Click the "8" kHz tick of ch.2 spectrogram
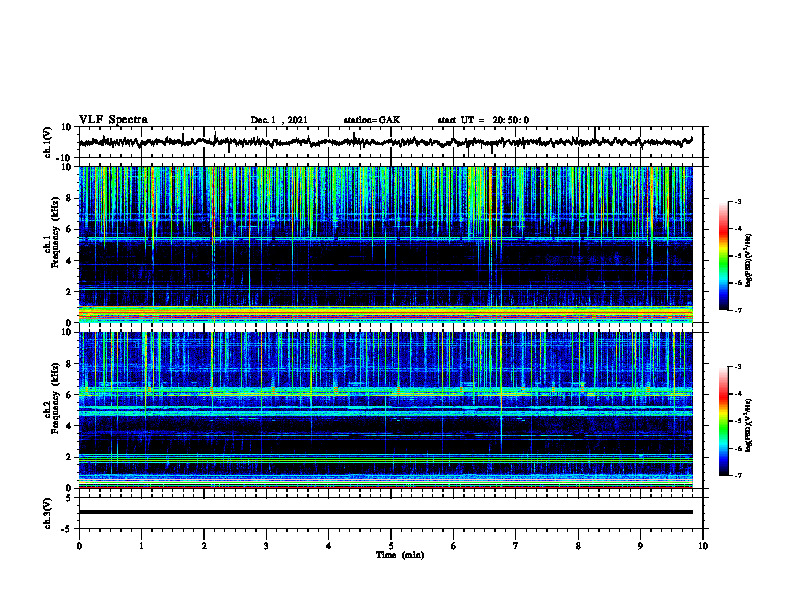 pos(69,364)
